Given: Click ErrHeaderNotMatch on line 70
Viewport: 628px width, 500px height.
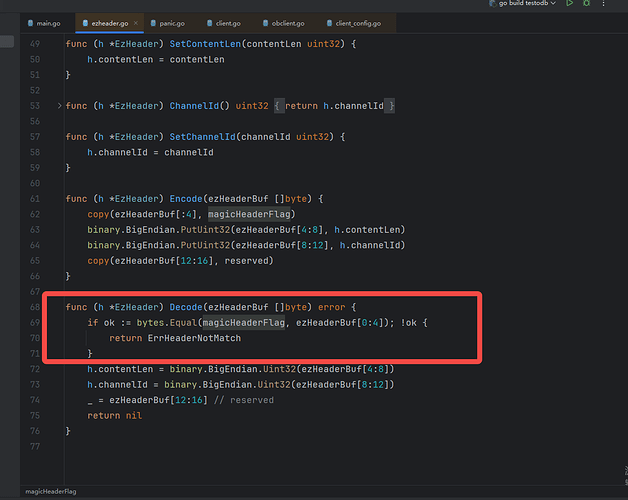Looking at the screenshot, I should [194, 338].
